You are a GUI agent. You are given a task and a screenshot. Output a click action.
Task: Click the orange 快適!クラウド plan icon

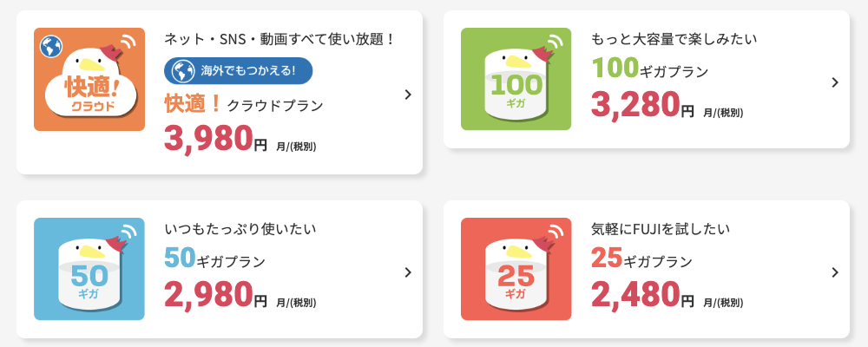89,79
